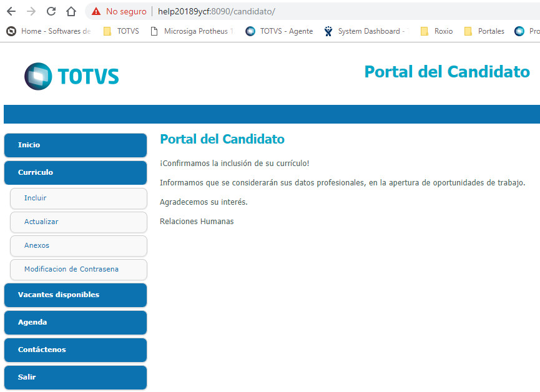Click the large Portal del Candidato banner title
This screenshot has width=540, height=392.
(x=447, y=72)
